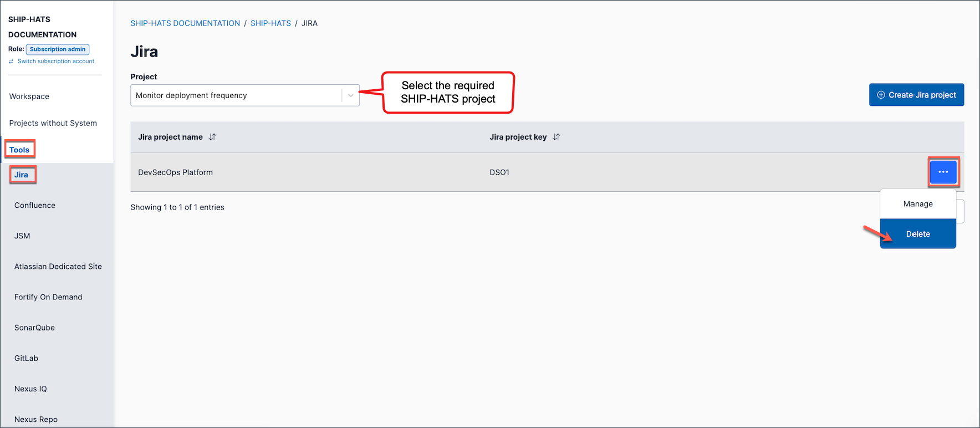Select Tools in the sidebar
This screenshot has height=428, width=980.
pyautogui.click(x=19, y=150)
